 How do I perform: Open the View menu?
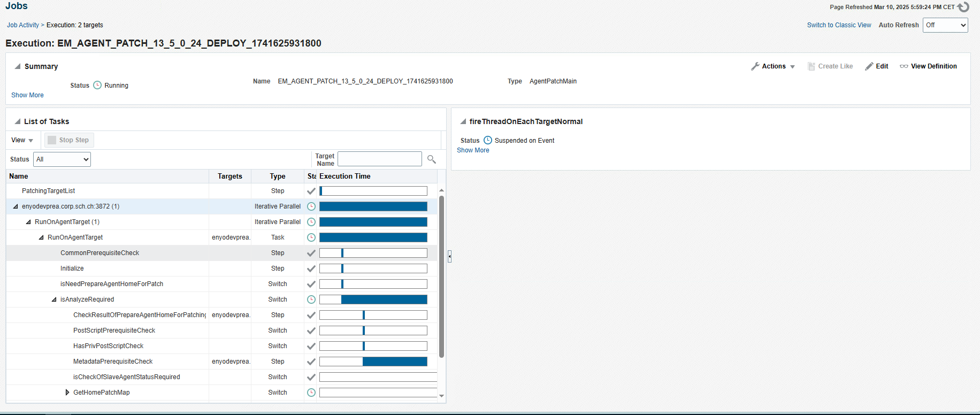(22, 140)
